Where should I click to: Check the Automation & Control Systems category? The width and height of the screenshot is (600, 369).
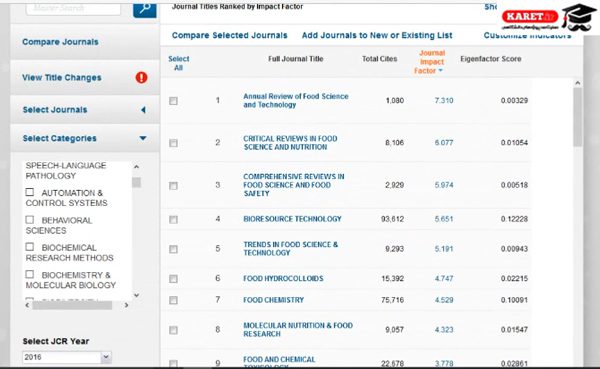pyautogui.click(x=29, y=192)
